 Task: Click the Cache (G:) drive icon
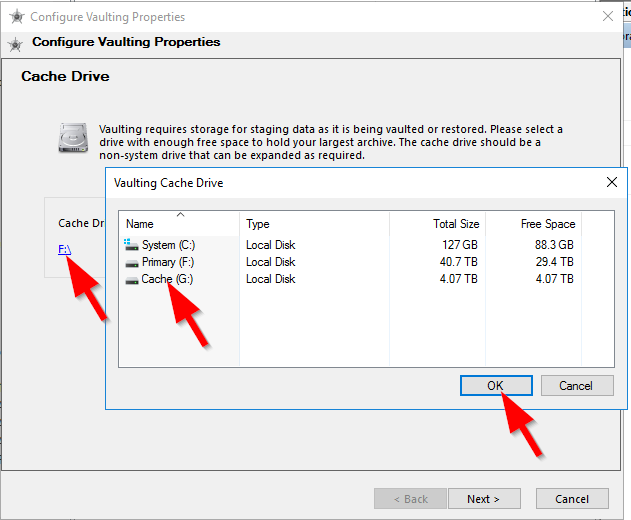click(x=132, y=281)
